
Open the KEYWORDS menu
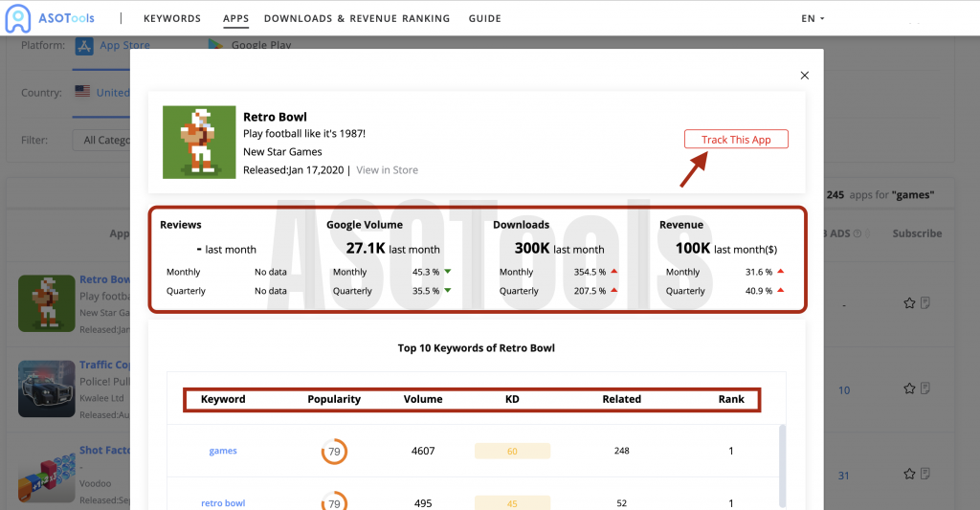(172, 19)
